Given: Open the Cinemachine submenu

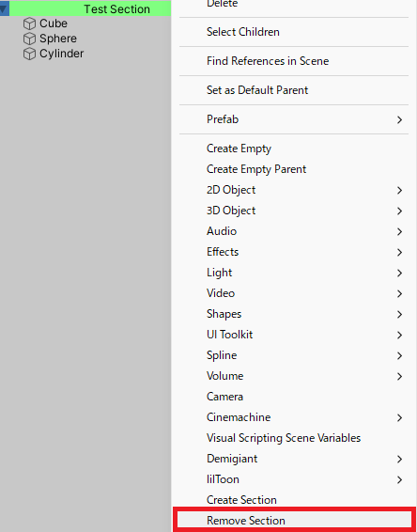Looking at the screenshot, I should coord(294,417).
